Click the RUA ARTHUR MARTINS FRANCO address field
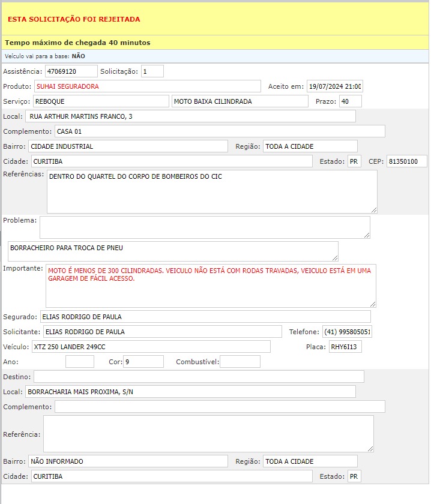 point(191,116)
